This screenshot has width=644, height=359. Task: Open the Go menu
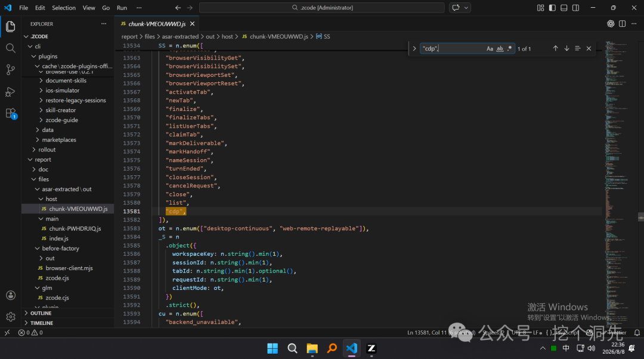(x=106, y=8)
